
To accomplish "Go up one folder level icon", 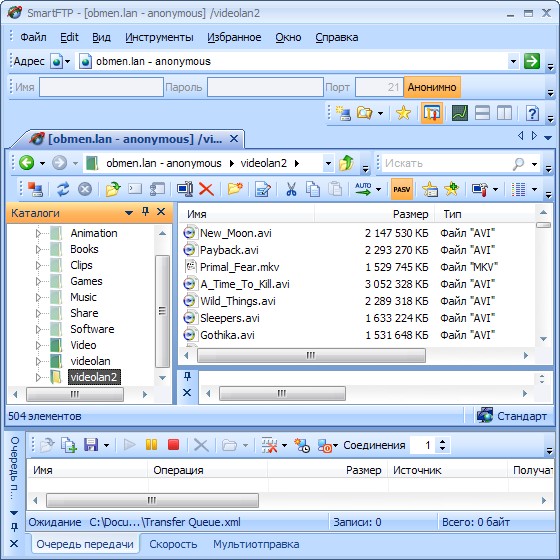I will click(346, 163).
